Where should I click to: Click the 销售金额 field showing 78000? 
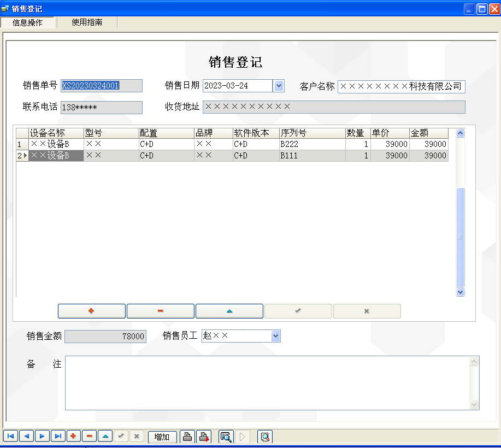(105, 336)
